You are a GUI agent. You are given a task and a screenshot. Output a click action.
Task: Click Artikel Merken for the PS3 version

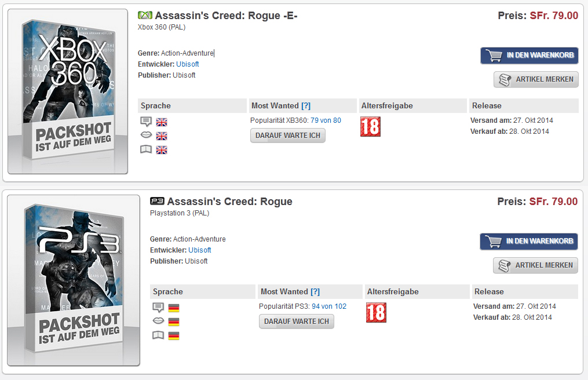[535, 265]
